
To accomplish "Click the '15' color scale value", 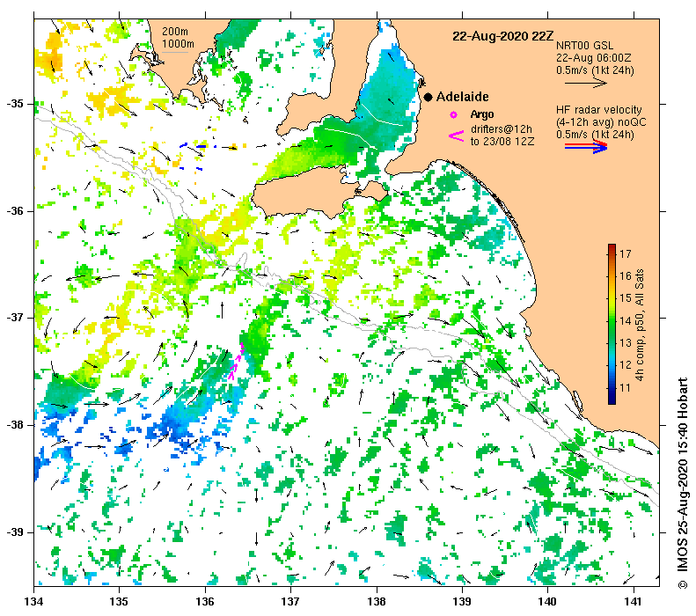I will tap(625, 298).
